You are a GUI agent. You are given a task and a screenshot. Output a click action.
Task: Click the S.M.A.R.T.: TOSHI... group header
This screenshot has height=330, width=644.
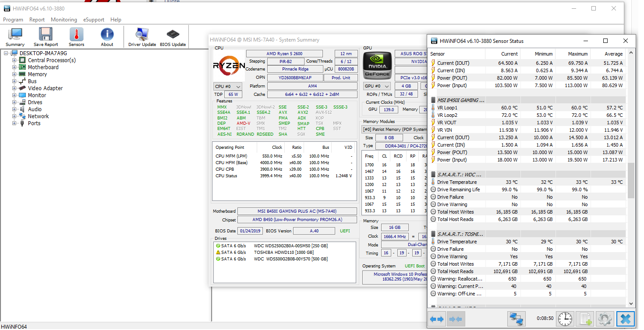tap(527, 234)
